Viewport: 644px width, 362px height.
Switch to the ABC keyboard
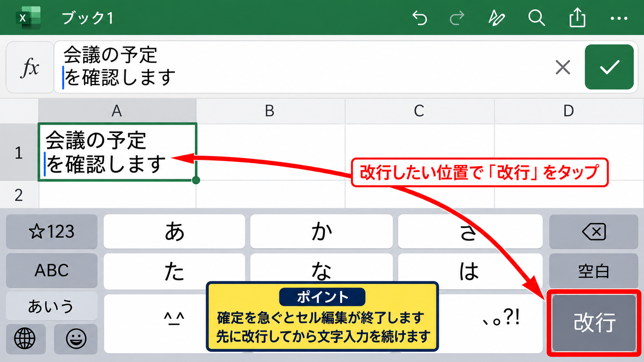pos(52,270)
